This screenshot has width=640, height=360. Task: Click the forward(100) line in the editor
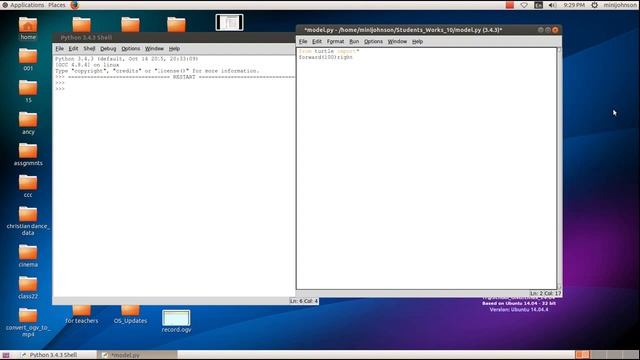(325, 57)
